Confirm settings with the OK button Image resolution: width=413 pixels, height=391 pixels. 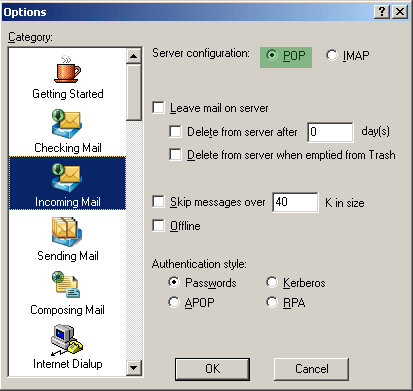tap(212, 369)
